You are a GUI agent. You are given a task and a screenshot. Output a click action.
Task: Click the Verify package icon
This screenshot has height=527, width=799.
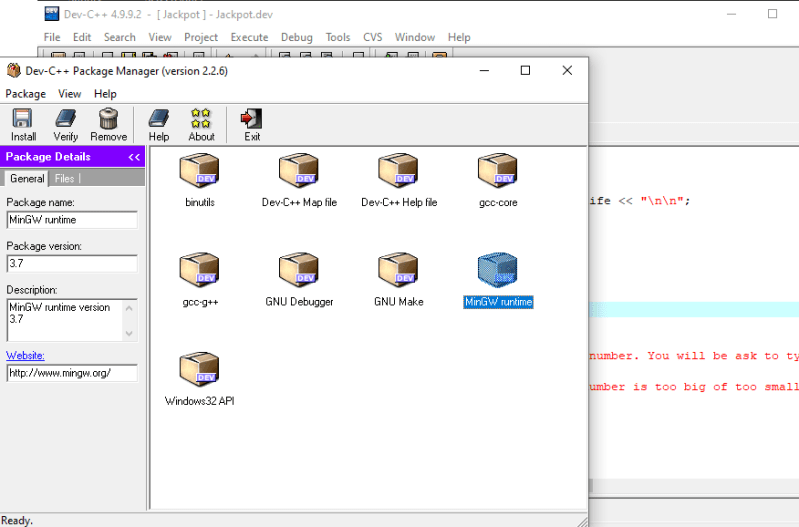point(66,125)
